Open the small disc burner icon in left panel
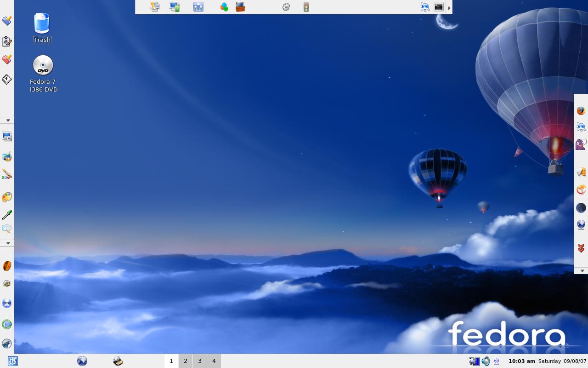Image resolution: width=588 pixels, height=368 pixels. pos(7,283)
